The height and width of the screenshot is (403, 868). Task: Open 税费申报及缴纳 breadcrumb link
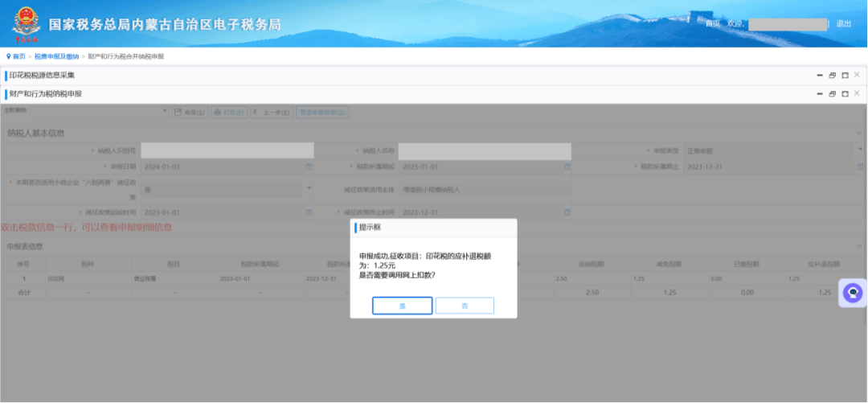(56, 56)
